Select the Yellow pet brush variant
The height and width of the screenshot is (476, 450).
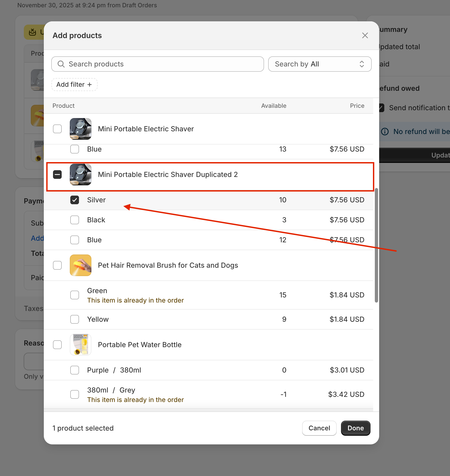(75, 319)
